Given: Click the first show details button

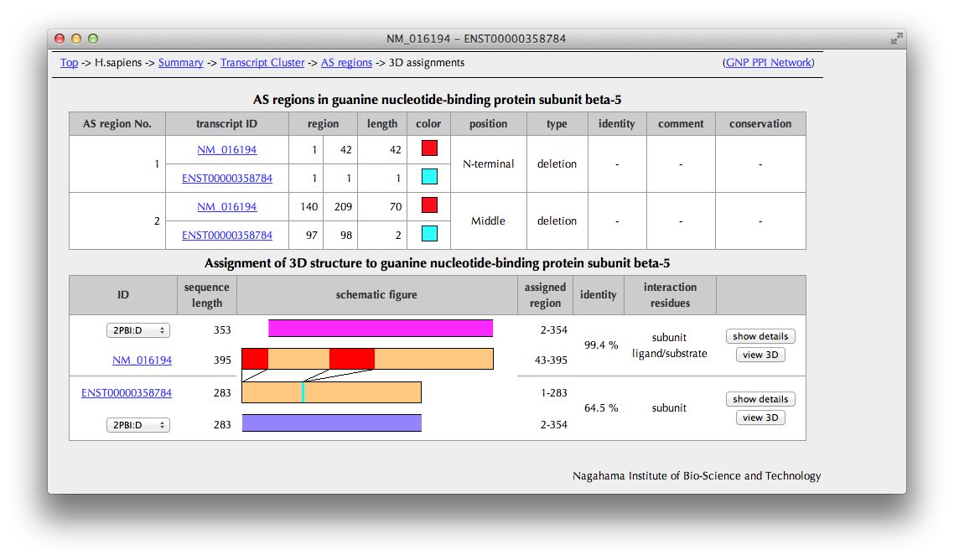Looking at the screenshot, I should [x=760, y=336].
